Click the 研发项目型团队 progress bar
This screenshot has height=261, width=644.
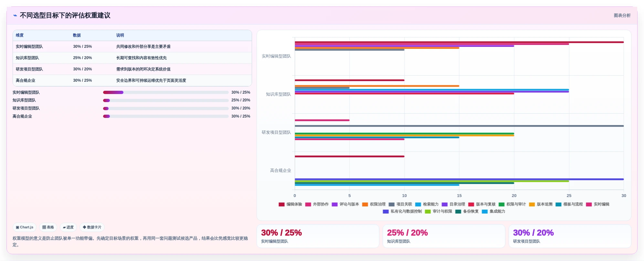(166, 109)
